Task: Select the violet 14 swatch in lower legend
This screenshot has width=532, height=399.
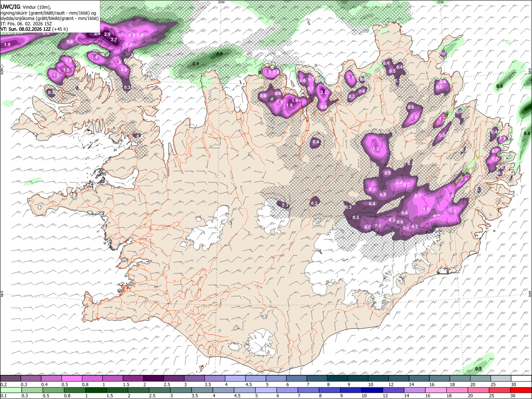Action: coord(414,390)
